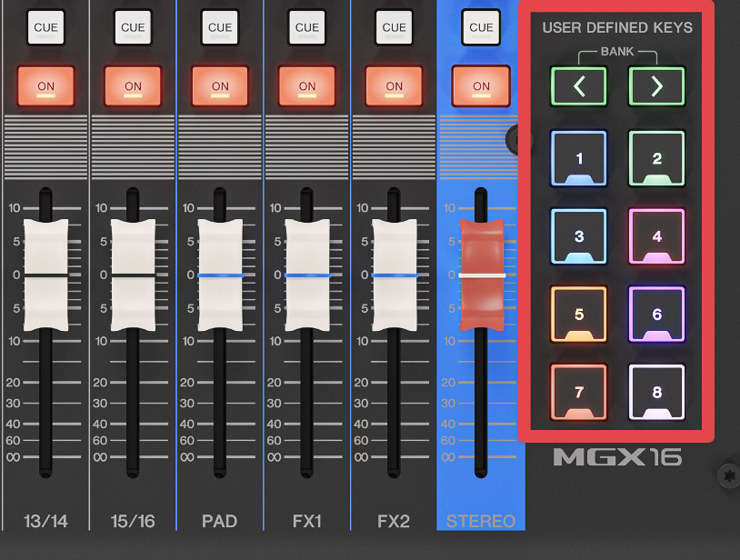Screen dimensions: 740x560
Task: Activate the orange user defined key 5
Action: coord(579,315)
